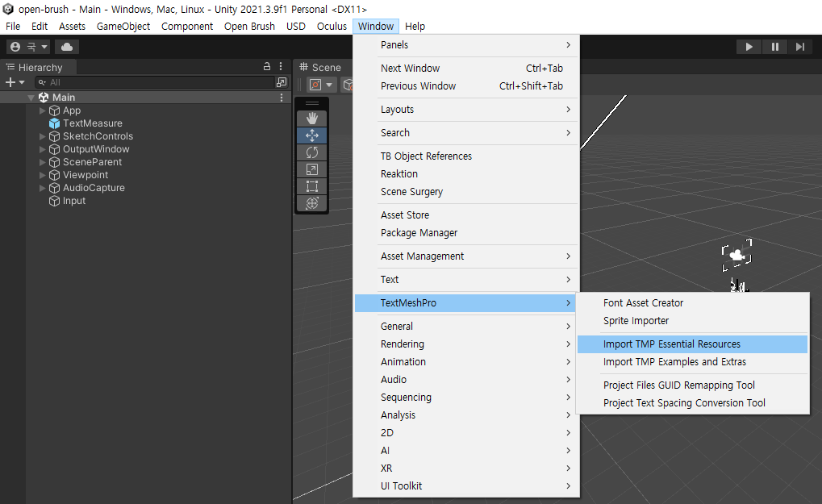This screenshot has width=822, height=504.
Task: Open the Reaktion window
Action: point(466,174)
